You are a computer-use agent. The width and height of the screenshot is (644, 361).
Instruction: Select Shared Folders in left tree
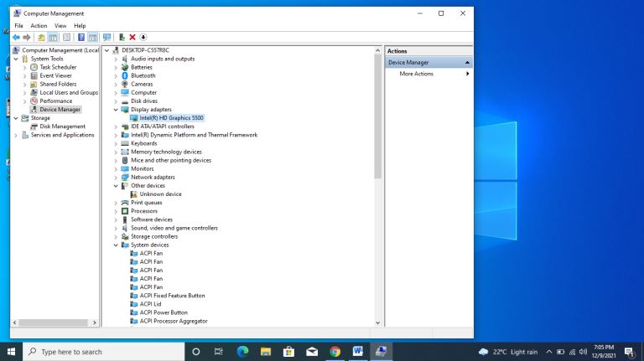[x=58, y=84]
